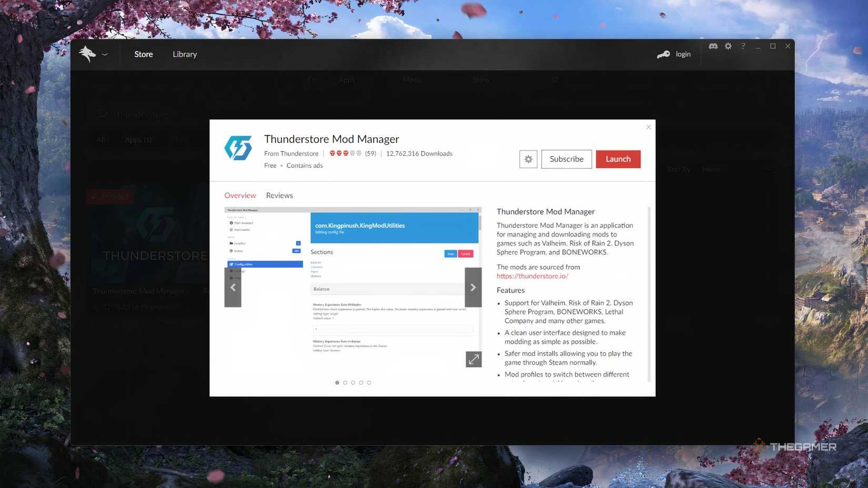Open Overwolf settings gear in title bar

click(x=728, y=46)
